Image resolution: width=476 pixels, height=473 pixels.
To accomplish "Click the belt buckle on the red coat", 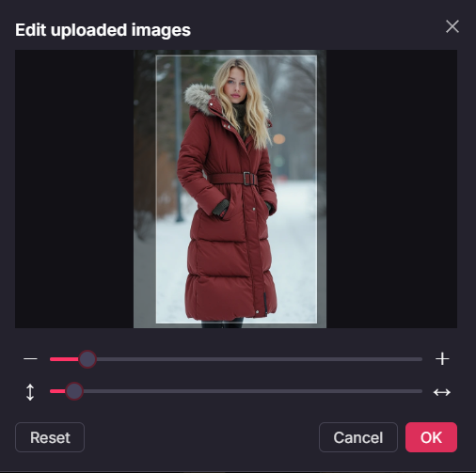I will click(248, 179).
